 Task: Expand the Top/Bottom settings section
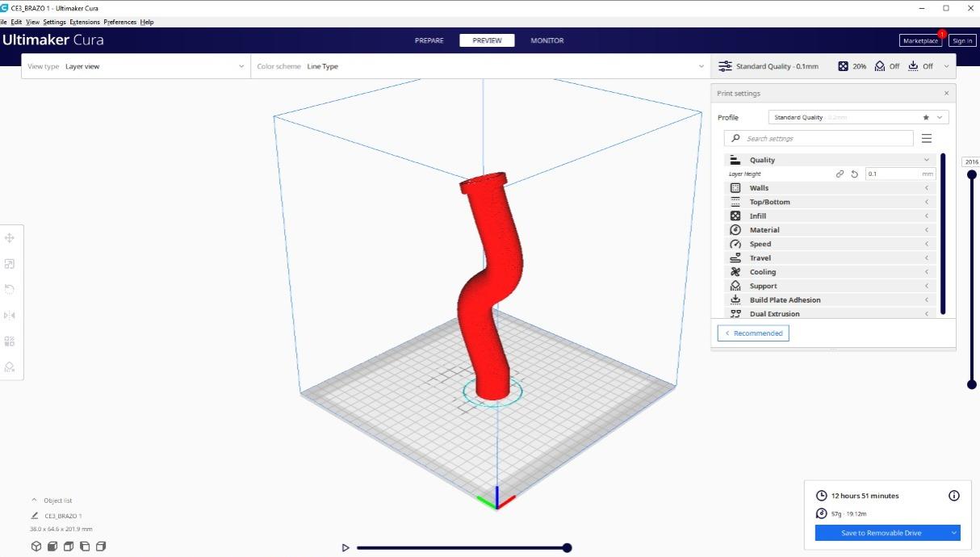(831, 202)
